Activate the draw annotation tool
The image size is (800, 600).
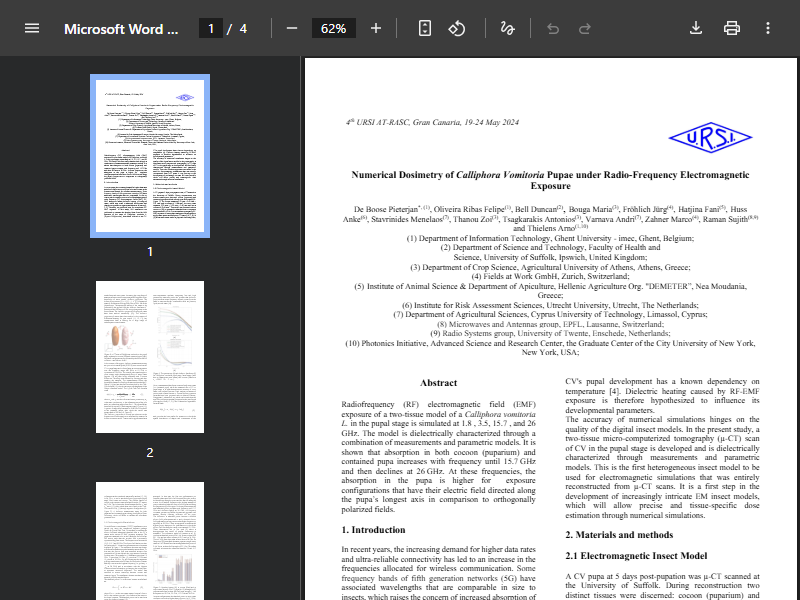coord(507,28)
